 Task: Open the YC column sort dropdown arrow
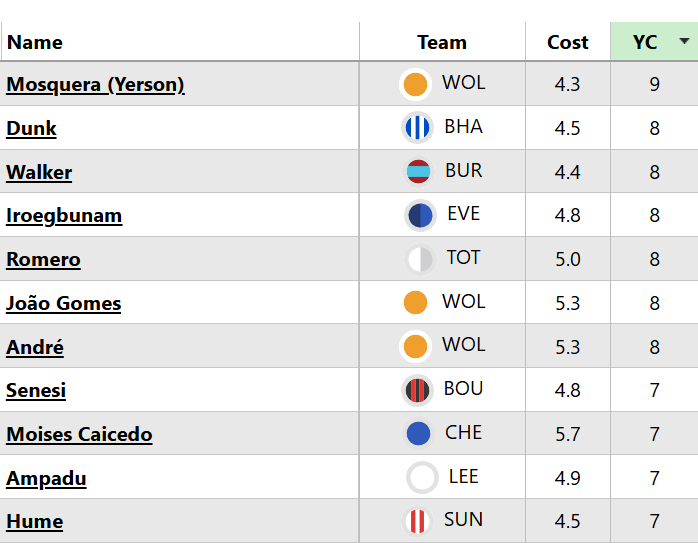pos(684,42)
